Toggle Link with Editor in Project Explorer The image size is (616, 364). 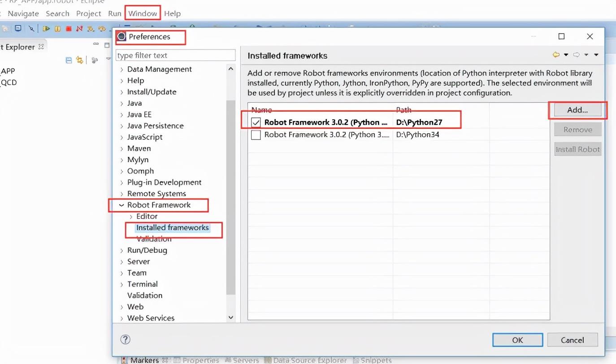pos(80,60)
